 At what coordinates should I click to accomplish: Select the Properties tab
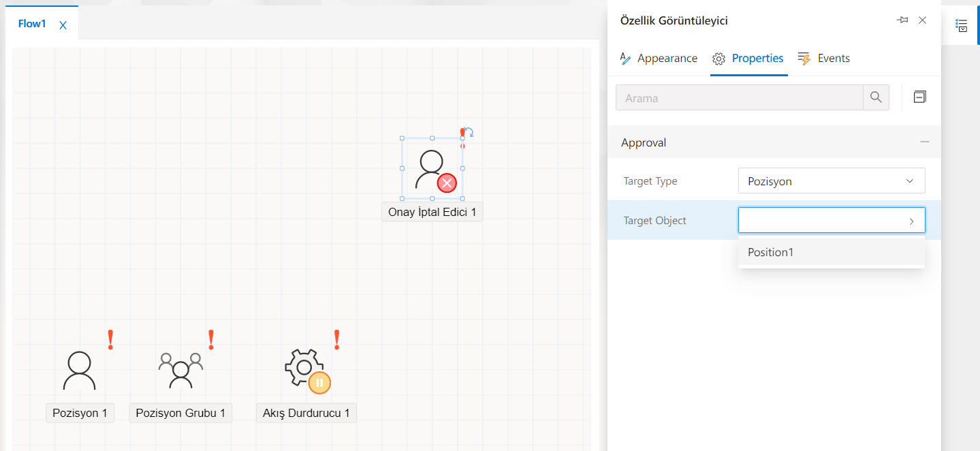(748, 59)
